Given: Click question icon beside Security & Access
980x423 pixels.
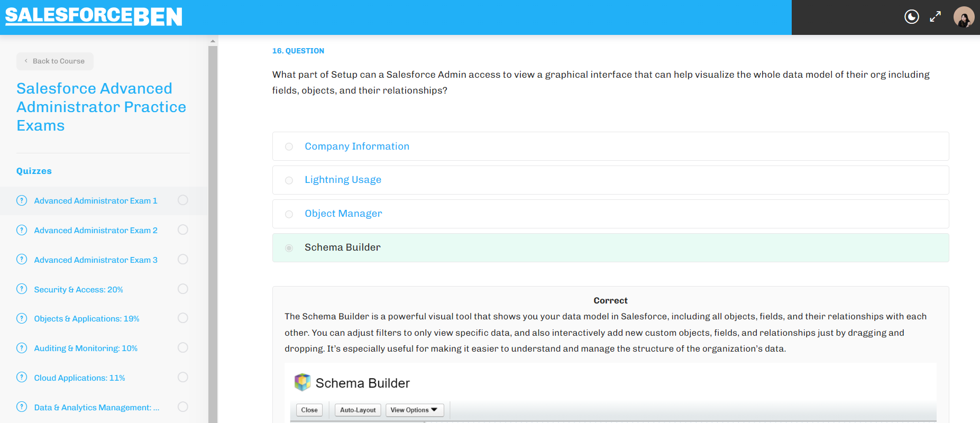Looking at the screenshot, I should coord(22,289).
